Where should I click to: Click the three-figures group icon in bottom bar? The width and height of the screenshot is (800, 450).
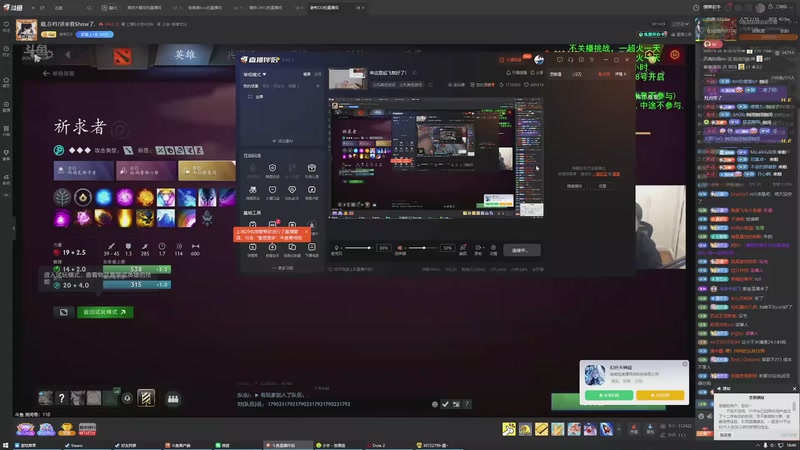(173, 398)
